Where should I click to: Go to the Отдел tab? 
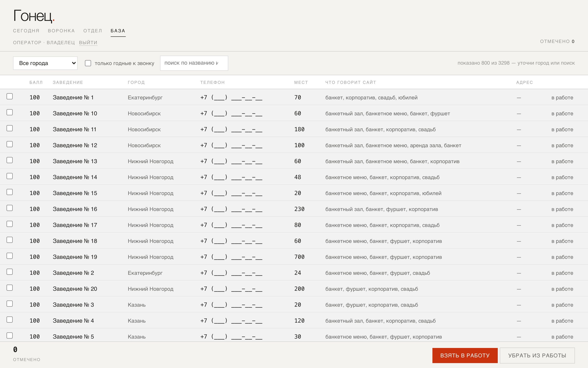click(x=92, y=31)
